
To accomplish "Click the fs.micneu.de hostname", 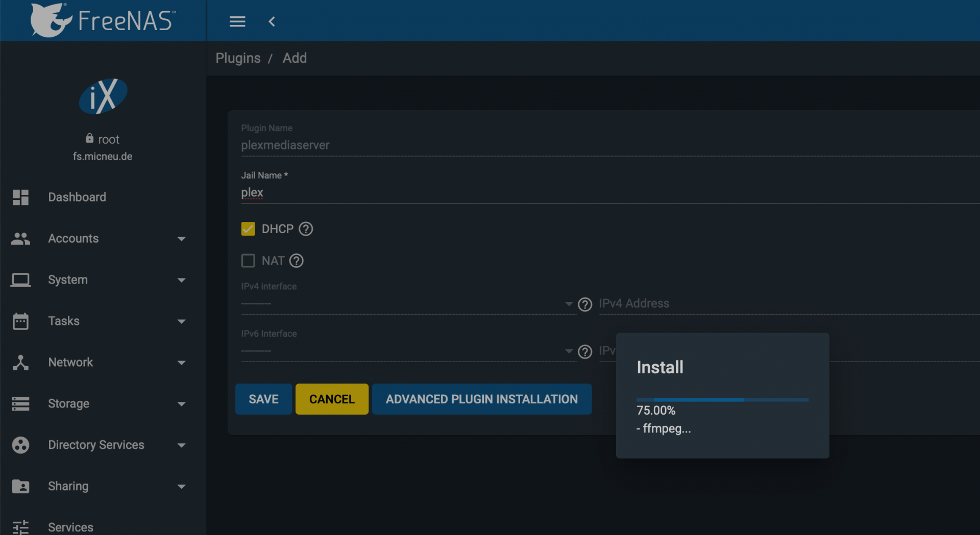I will click(103, 157).
